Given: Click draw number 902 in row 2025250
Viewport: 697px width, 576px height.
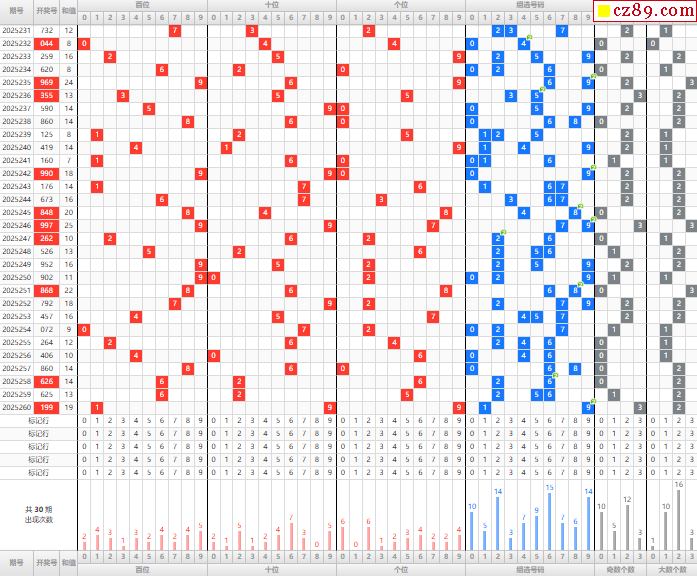Looking at the screenshot, I should pos(46,277).
